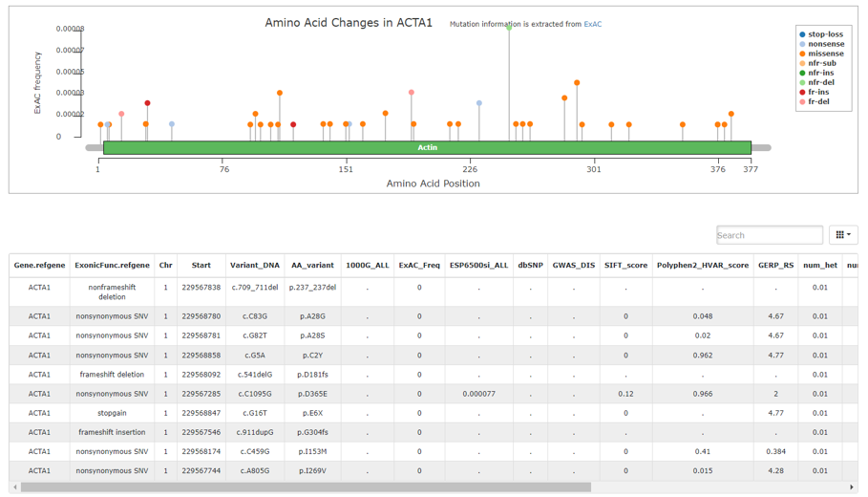Select the cell 'p.D365E'

point(312,394)
